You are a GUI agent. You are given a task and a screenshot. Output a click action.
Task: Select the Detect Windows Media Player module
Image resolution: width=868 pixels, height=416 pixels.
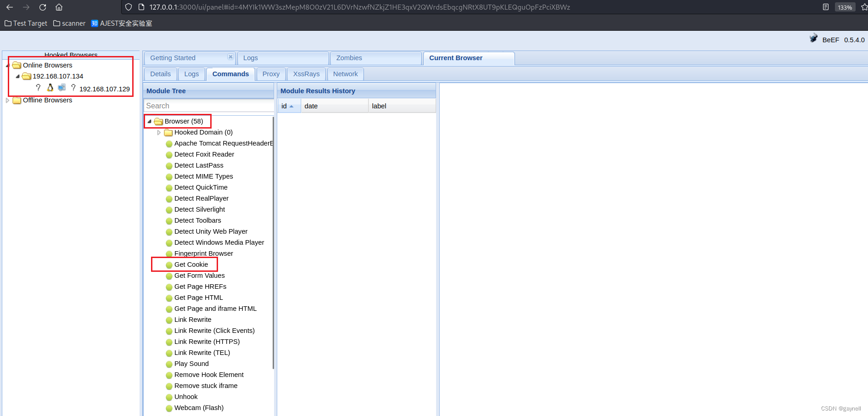pos(219,242)
